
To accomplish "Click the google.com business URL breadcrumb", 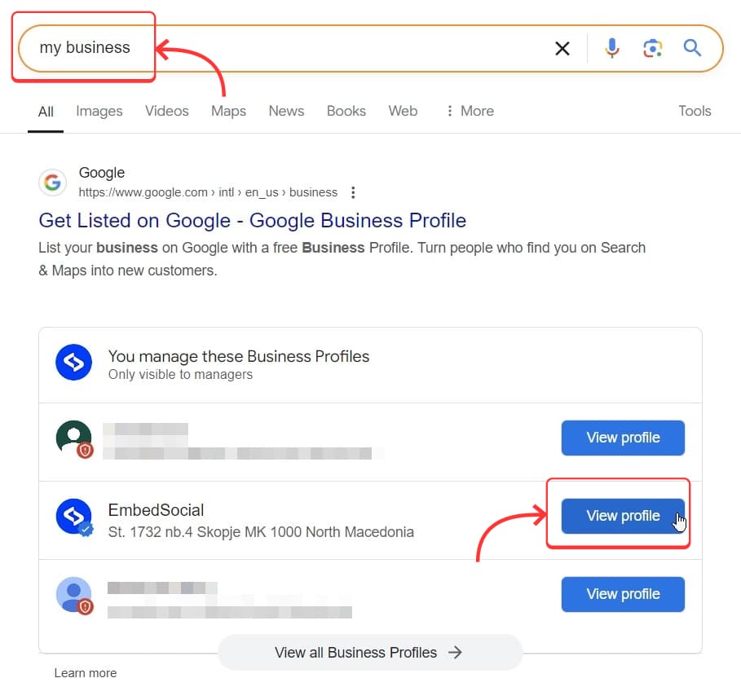I will pyautogui.click(x=208, y=192).
